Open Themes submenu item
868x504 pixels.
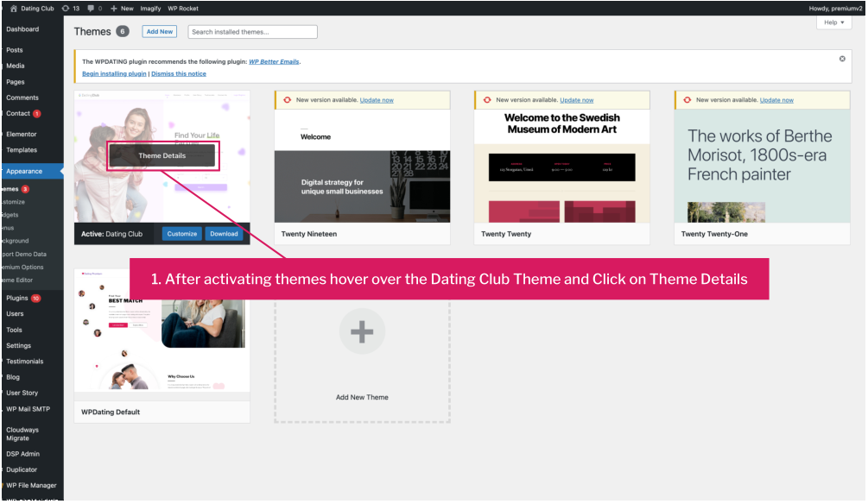tap(10, 189)
